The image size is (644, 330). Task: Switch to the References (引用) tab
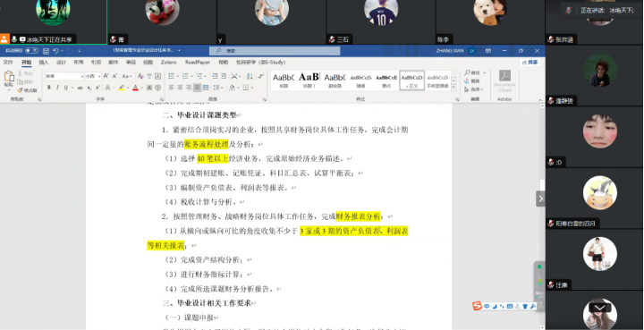pyautogui.click(x=96, y=63)
